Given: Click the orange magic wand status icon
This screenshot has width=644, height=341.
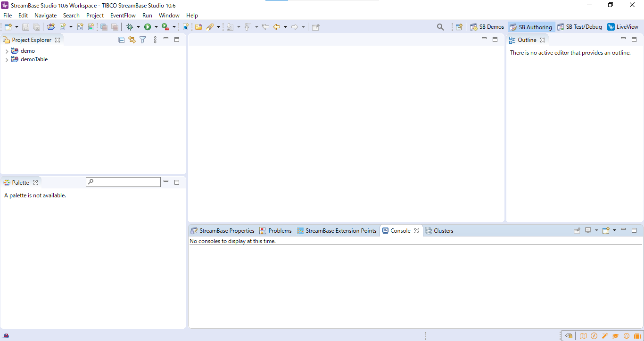Looking at the screenshot, I should coord(605,336).
